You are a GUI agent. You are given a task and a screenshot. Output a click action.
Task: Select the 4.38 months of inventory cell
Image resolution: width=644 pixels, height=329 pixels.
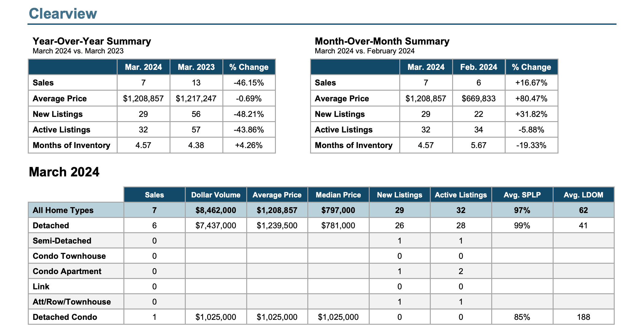[196, 145]
